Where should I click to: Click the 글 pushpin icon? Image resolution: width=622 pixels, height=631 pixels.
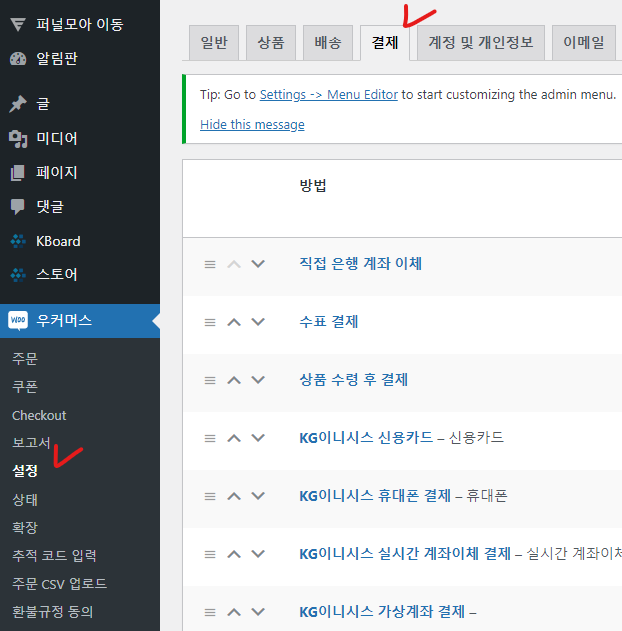pyautogui.click(x=18, y=104)
